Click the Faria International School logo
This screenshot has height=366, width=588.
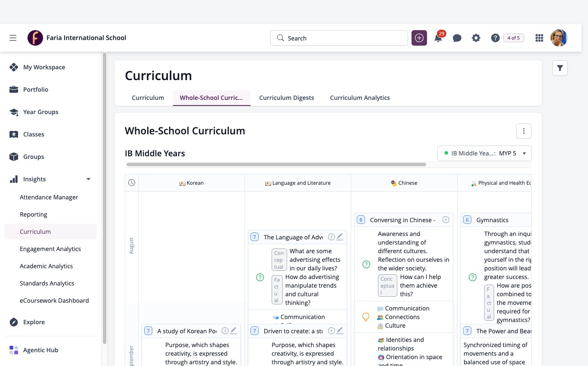pos(35,38)
